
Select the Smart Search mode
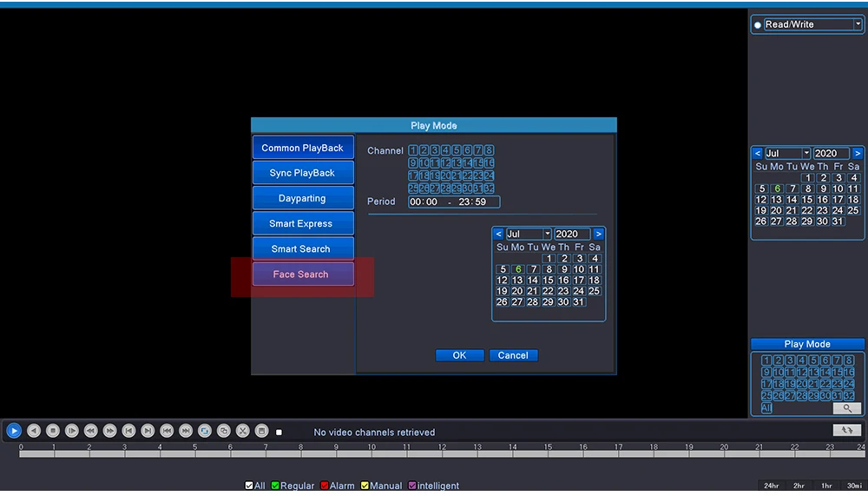click(x=303, y=248)
